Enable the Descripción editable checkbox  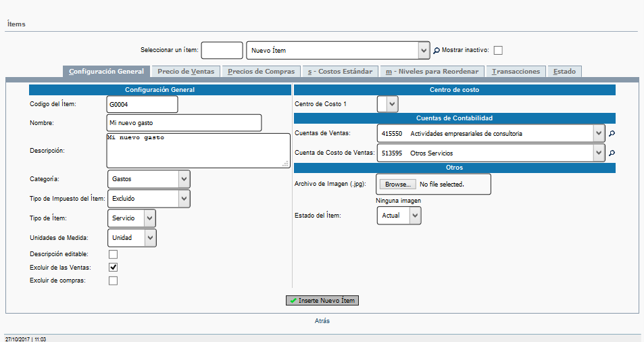coord(113,254)
